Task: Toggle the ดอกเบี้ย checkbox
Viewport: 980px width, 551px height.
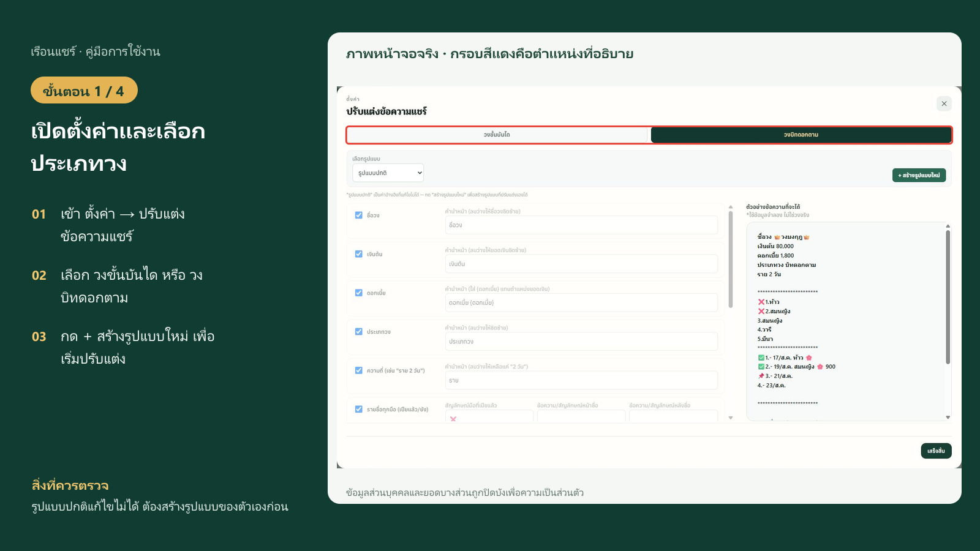Action: coord(359,293)
